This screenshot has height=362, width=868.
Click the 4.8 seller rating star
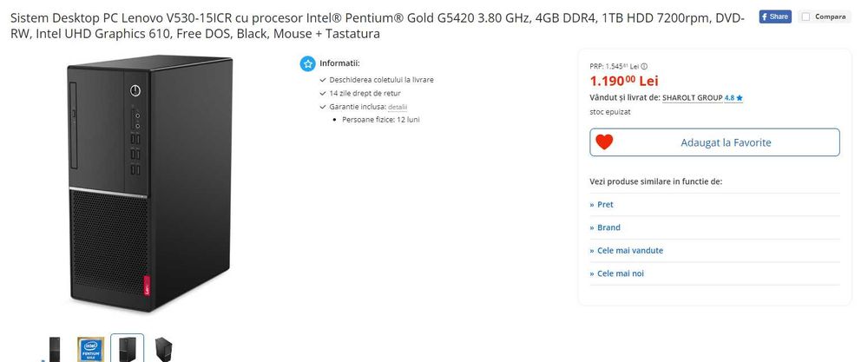tap(740, 99)
